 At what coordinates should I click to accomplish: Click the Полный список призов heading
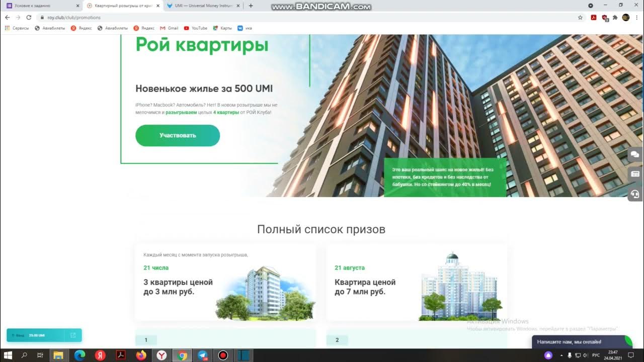[x=321, y=229]
